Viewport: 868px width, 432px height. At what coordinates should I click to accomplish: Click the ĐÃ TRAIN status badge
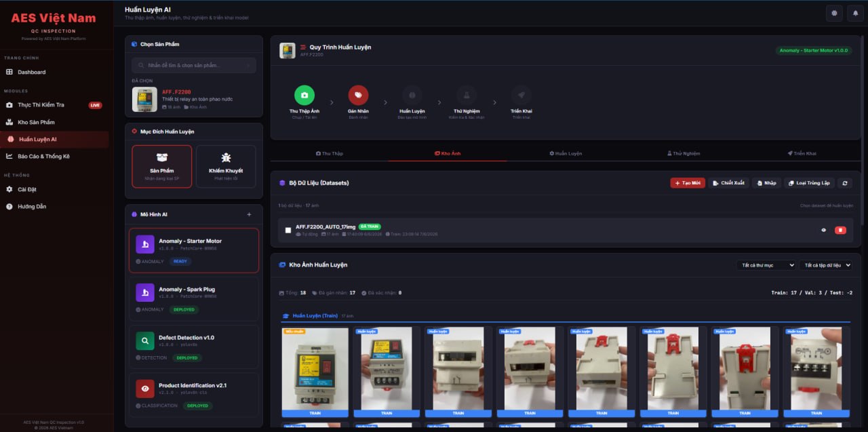[x=370, y=227]
